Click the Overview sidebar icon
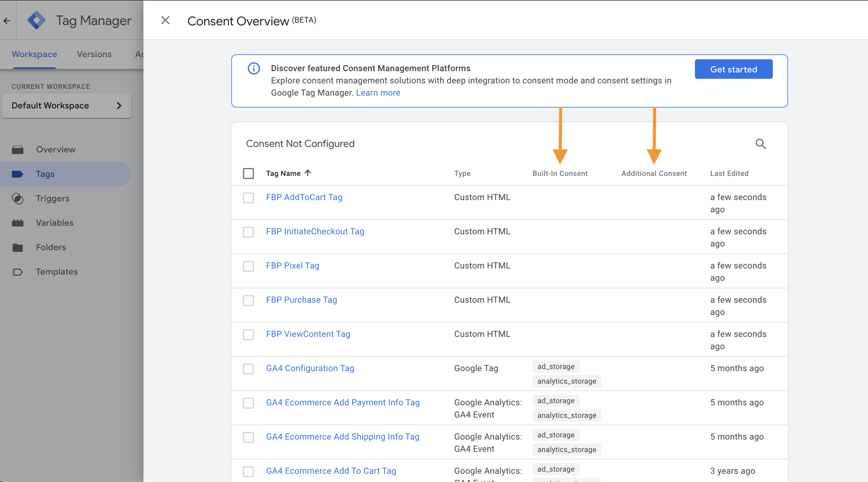The image size is (868, 482). click(x=17, y=149)
